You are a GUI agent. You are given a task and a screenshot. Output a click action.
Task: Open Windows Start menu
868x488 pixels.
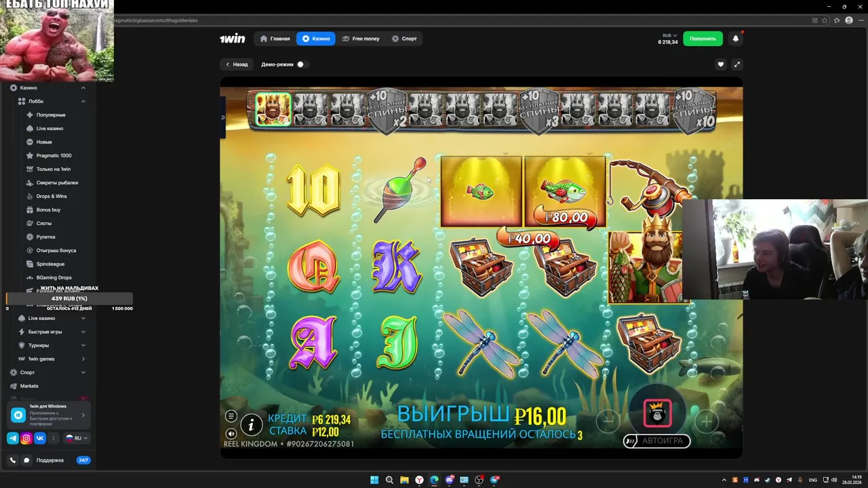374,480
